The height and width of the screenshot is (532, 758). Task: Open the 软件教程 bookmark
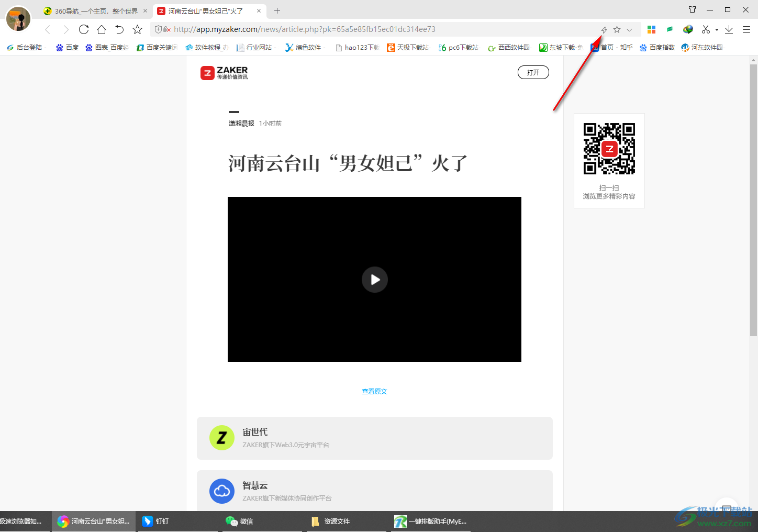tap(207, 48)
